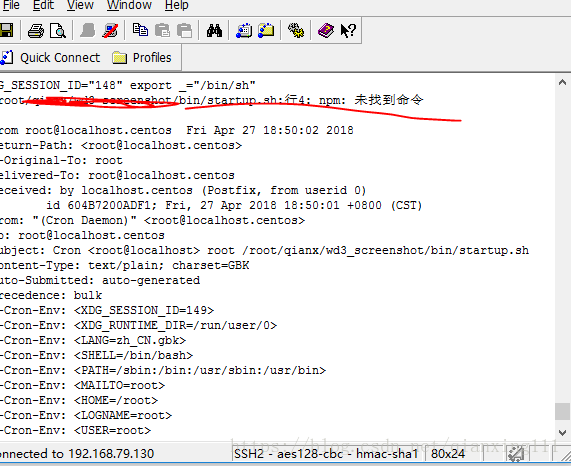Click the Save floppy disk icon
This screenshot has height=466, width=571.
[6, 30]
